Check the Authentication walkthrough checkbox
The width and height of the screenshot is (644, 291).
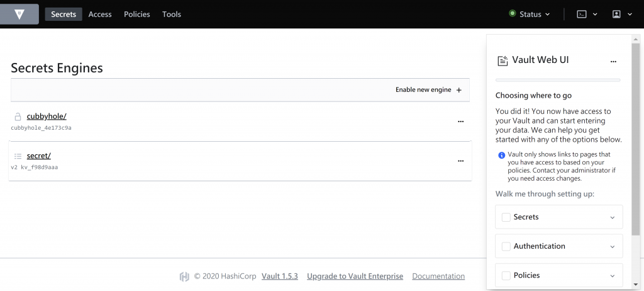(x=506, y=246)
